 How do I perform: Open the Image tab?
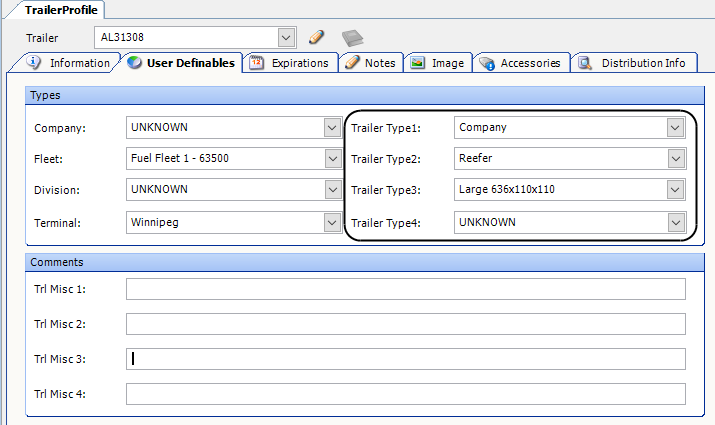(x=438, y=63)
